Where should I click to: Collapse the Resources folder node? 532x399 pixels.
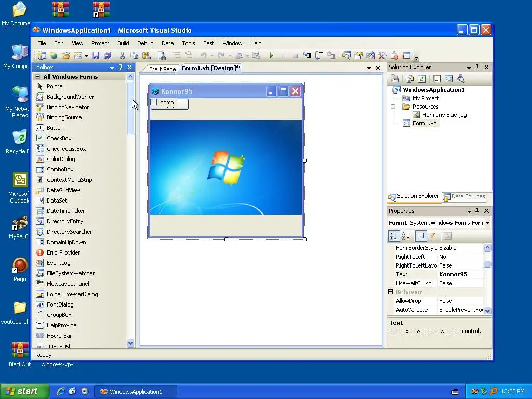(x=393, y=107)
